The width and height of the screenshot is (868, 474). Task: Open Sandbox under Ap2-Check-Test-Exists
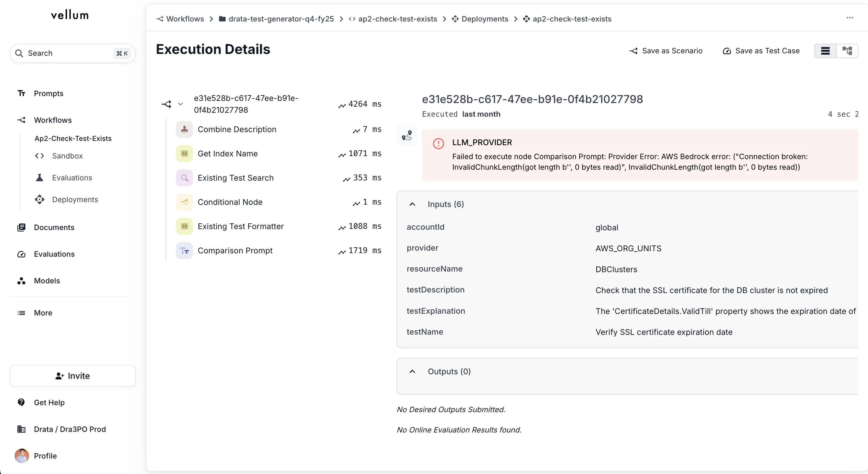pos(67,156)
